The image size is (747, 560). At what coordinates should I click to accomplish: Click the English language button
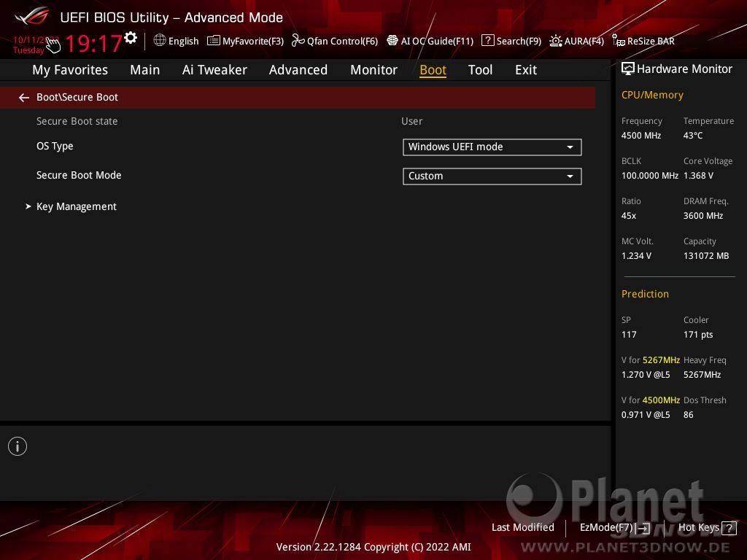(183, 42)
